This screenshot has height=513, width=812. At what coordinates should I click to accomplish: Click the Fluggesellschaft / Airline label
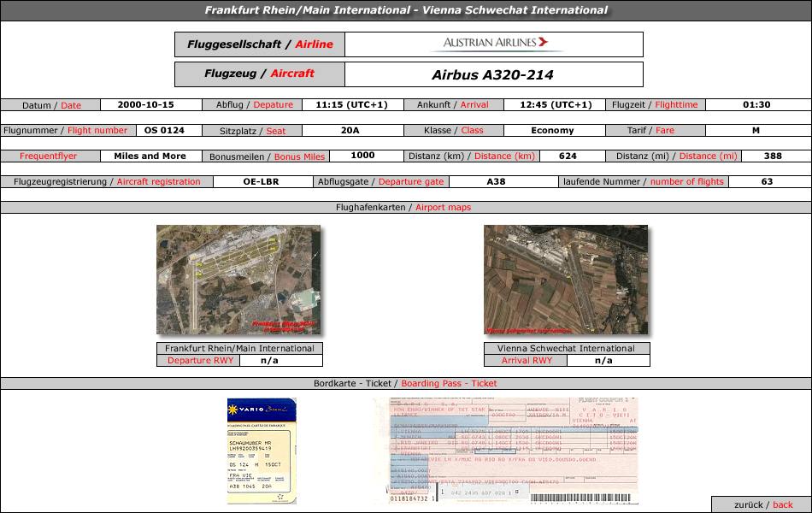(260, 44)
